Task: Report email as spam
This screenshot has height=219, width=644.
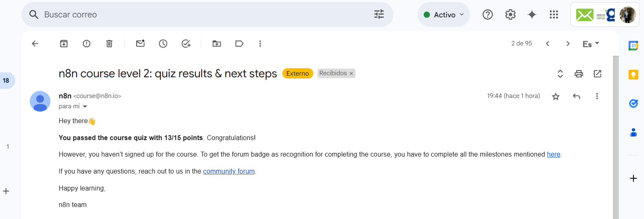Action: coord(86,43)
